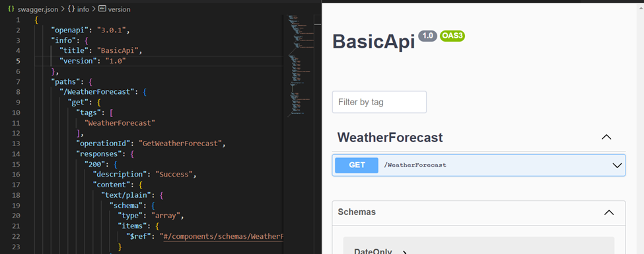Screen dimensions: 644x254
Task: Click the swagger.json breadcrumb file icon
Action: [x=11, y=9]
